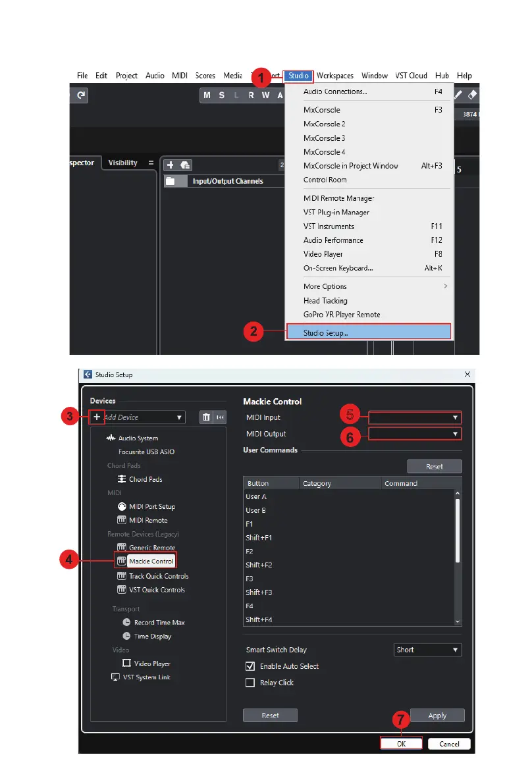Open the MIDI Output dropdown
The width and height of the screenshot is (532, 784).
(415, 434)
